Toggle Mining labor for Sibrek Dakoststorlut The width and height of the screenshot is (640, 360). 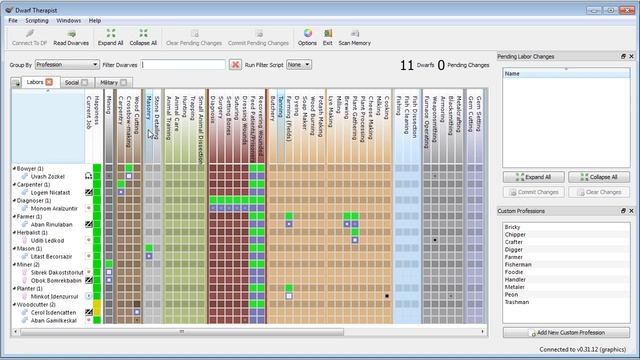[x=109, y=272]
